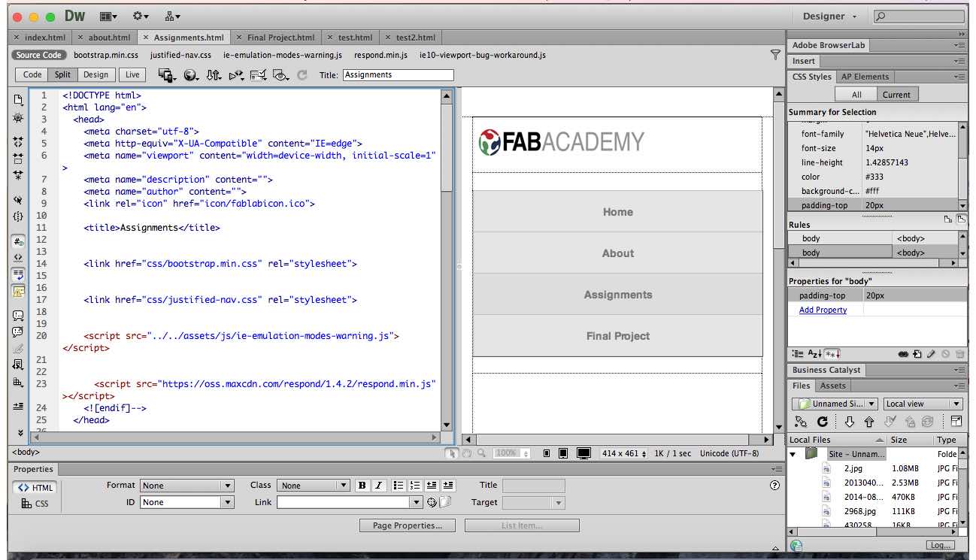This screenshot has height=560, width=976.
Task: Open the Class dropdown
Action: [313, 486]
